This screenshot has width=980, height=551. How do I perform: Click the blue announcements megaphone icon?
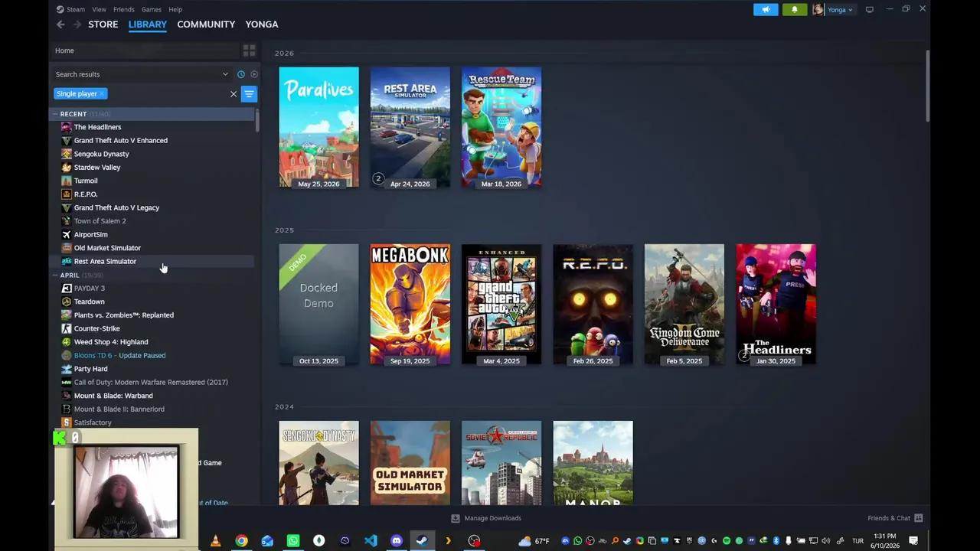[x=766, y=9]
